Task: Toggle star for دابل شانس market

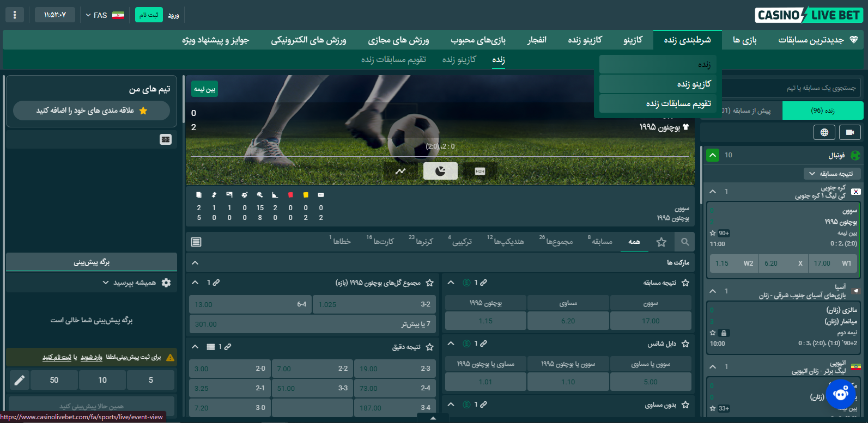Action: (x=685, y=344)
